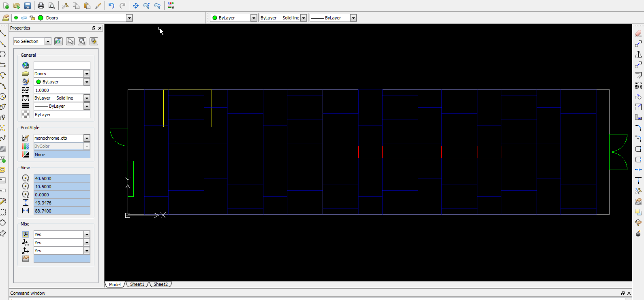Copy the selected entities
Viewport: 644px width, 300px height.
(76, 6)
